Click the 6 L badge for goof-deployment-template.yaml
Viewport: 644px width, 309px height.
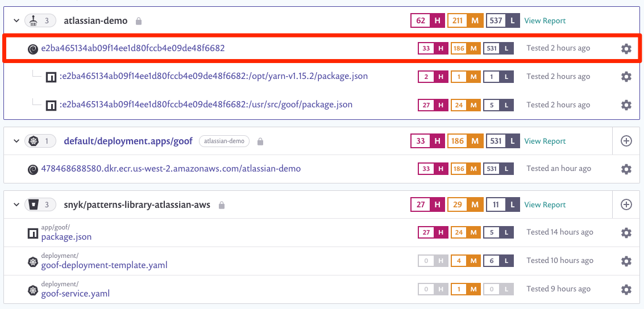(x=498, y=261)
